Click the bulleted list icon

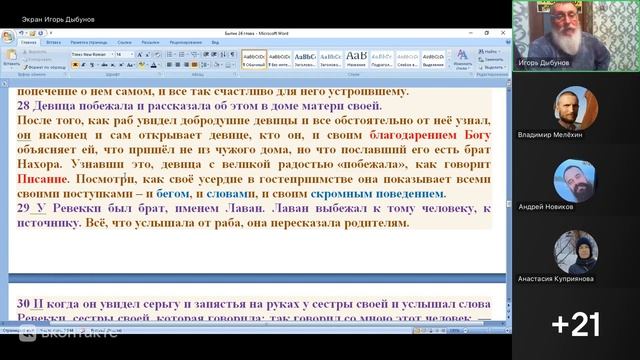pyautogui.click(x=170, y=55)
